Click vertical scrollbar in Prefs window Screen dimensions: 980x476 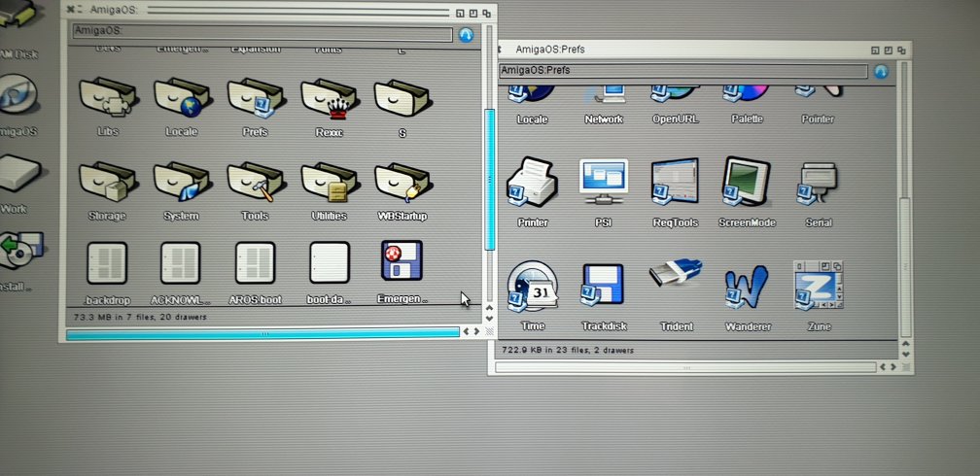click(905, 267)
